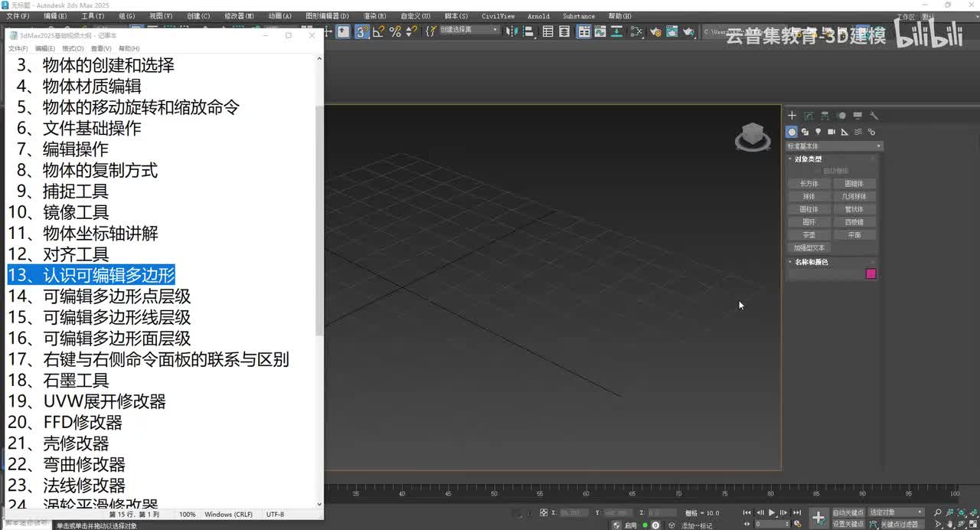The width and height of the screenshot is (980, 530).
Task: Click the large Set Key plus button
Action: [x=818, y=518]
